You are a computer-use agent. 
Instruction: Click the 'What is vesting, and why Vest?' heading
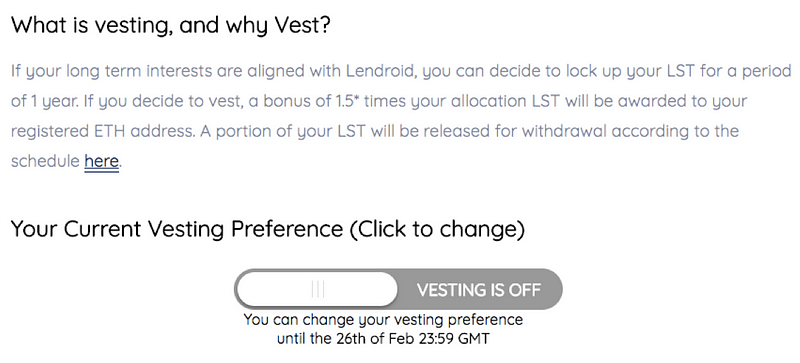click(171, 26)
